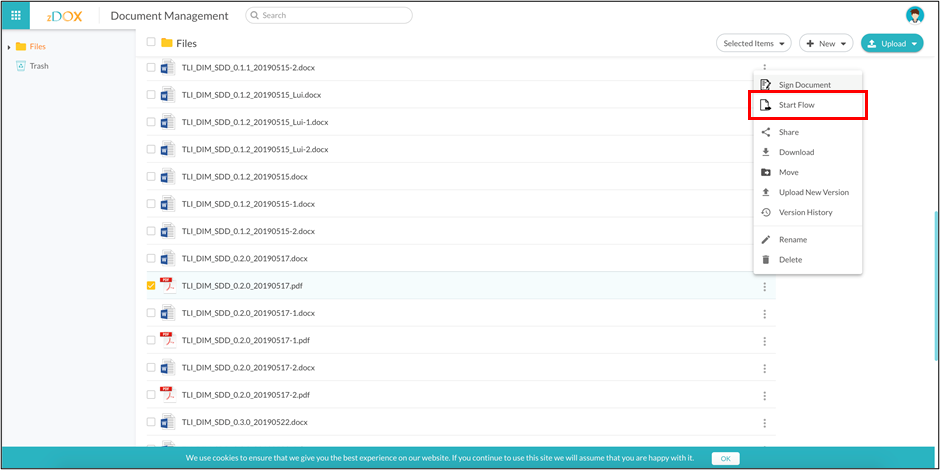
Task: Click the PDF icon of TLI_DIM_SDD_0.2.0_20190517-1.pdf
Action: (x=168, y=341)
